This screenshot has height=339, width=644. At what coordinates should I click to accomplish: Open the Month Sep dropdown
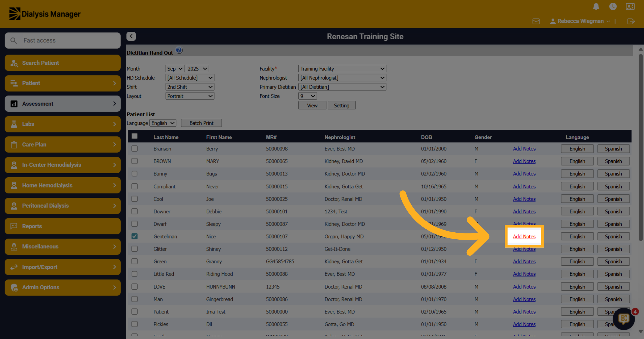[175, 69]
